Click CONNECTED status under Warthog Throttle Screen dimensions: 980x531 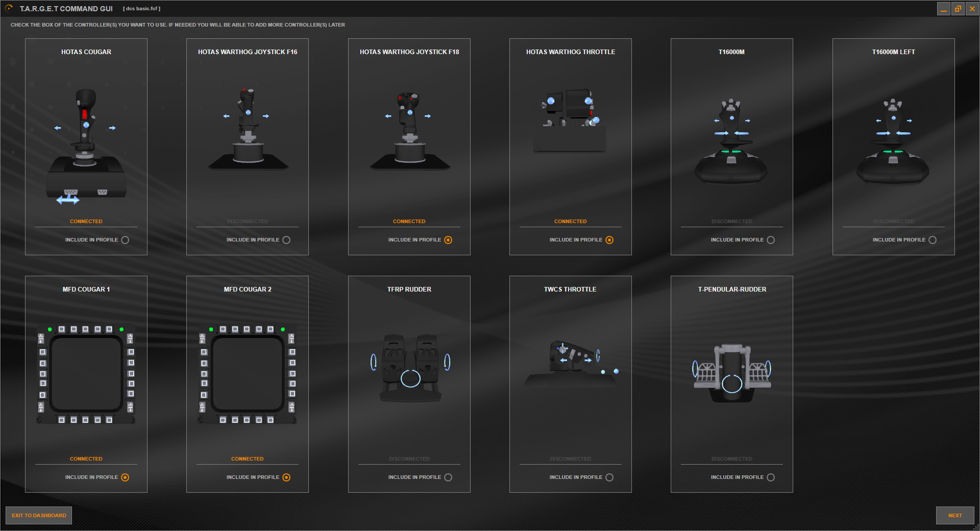(x=571, y=222)
